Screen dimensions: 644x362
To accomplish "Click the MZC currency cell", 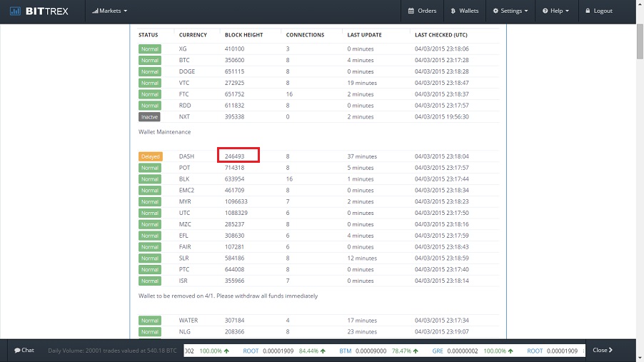I will [x=185, y=224].
